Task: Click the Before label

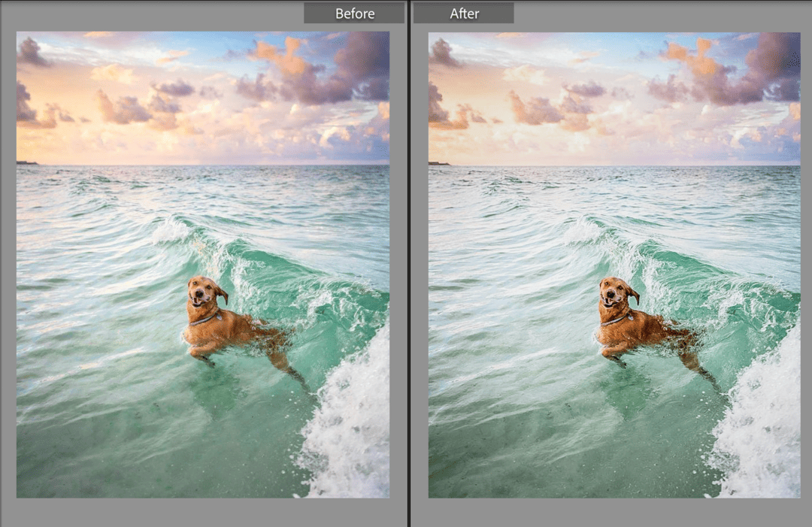Action: pyautogui.click(x=354, y=14)
